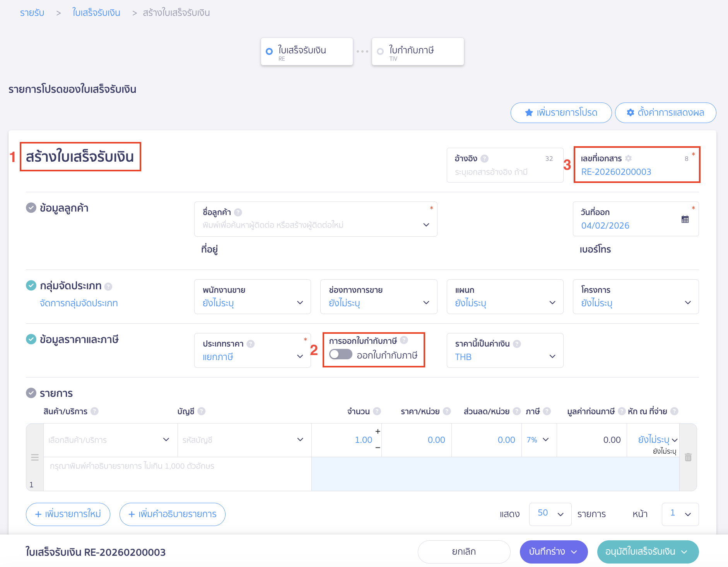Click the help icon next to กลุ่มจัดประเภท

tap(108, 287)
